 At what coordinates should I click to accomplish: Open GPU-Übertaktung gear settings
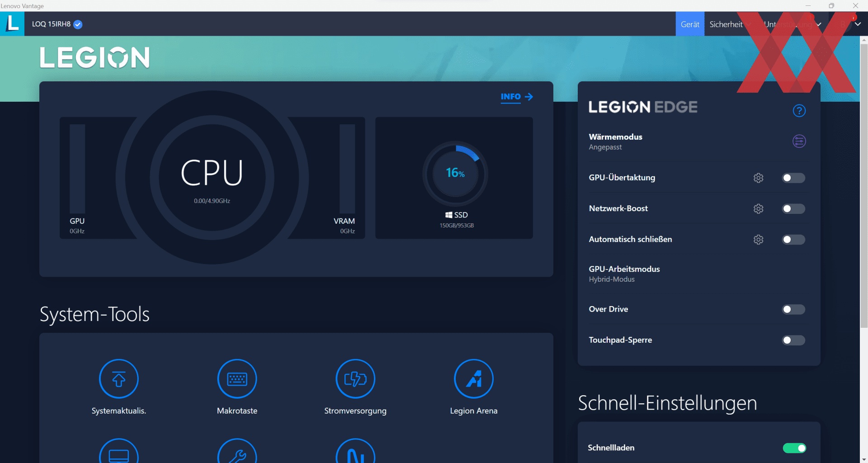[758, 178]
